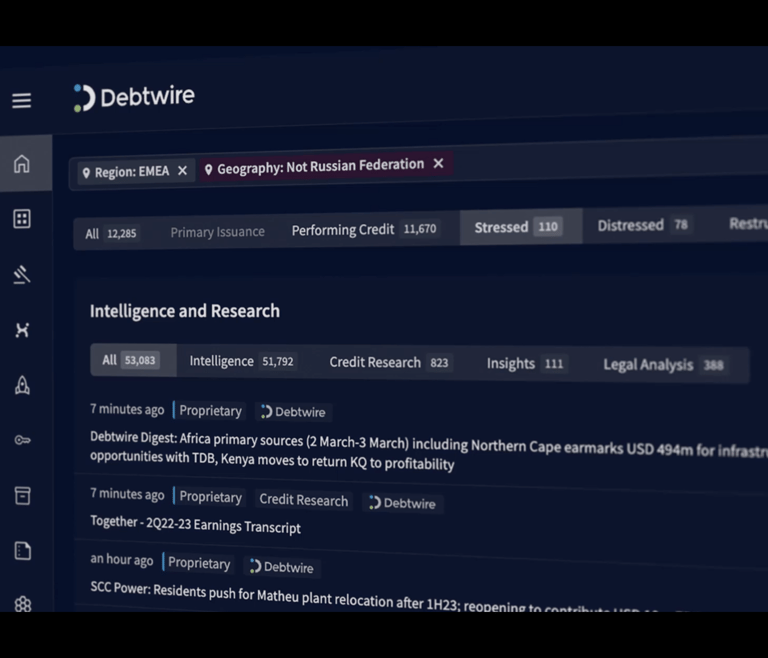This screenshot has width=768, height=658.
Task: Select the Primary Issuance tab
Action: click(217, 232)
